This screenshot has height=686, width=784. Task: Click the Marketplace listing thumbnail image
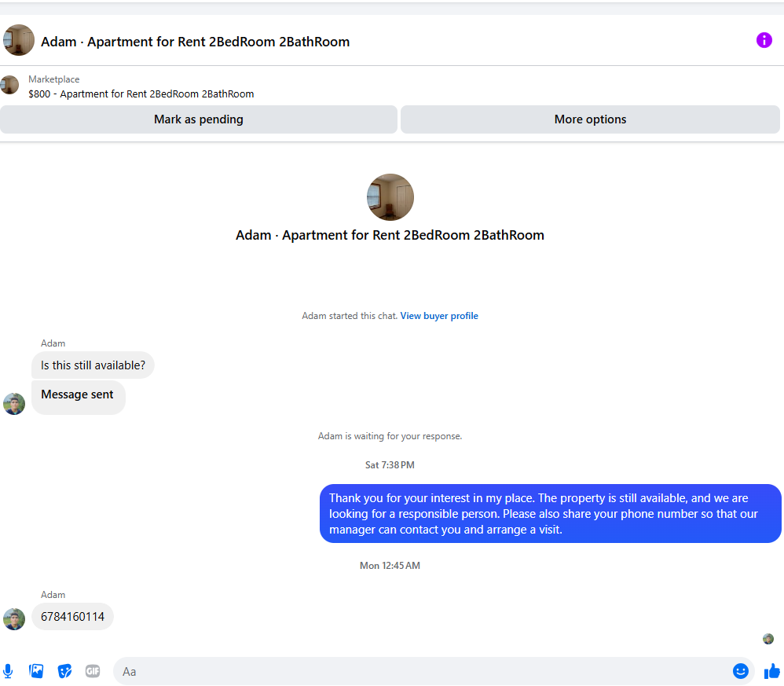(9, 85)
